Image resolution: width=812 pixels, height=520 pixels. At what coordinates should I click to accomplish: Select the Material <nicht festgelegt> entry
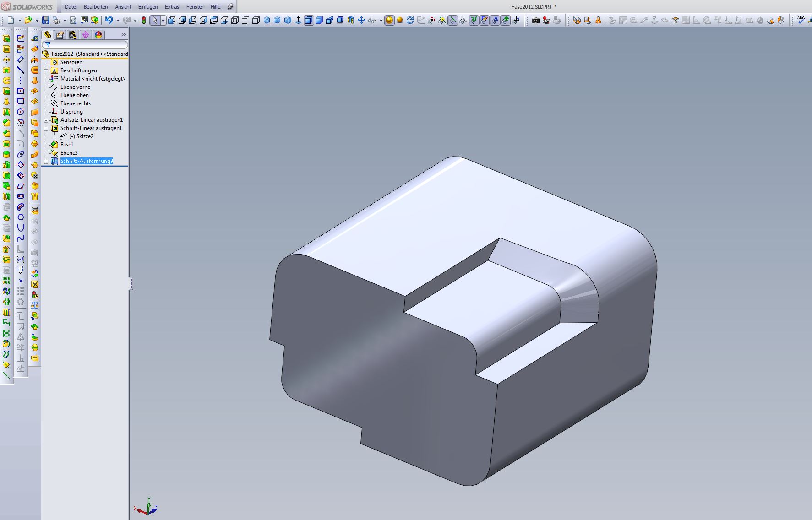pyautogui.click(x=93, y=79)
